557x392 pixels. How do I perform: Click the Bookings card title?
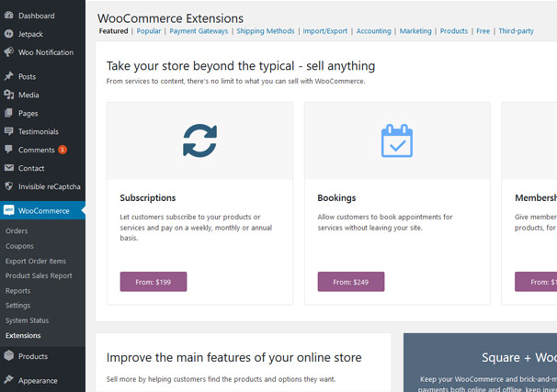(x=336, y=198)
